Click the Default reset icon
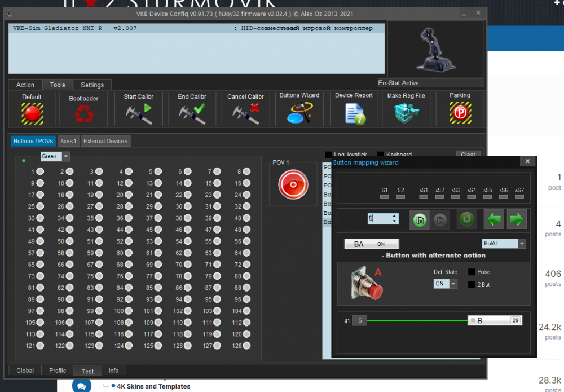The height and width of the screenshot is (392, 564). pos(32,113)
